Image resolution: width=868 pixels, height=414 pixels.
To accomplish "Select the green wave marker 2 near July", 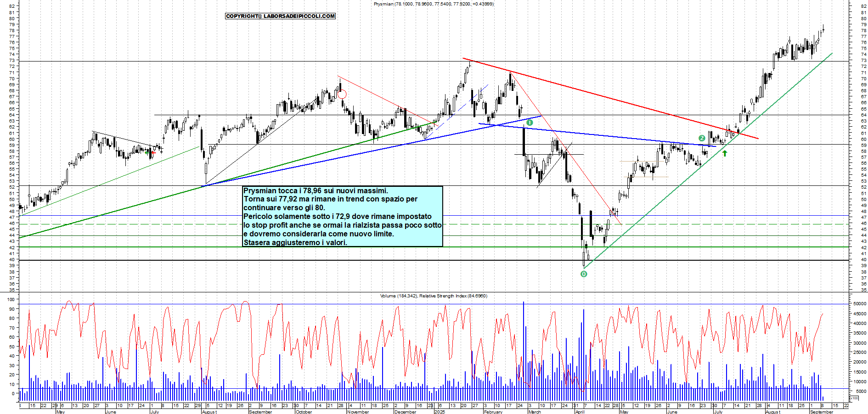I will [702, 138].
